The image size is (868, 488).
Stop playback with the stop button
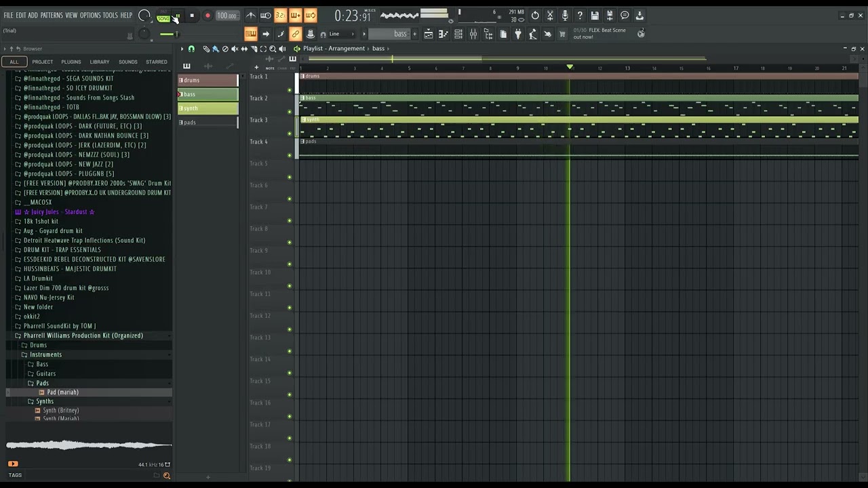pyautogui.click(x=192, y=16)
